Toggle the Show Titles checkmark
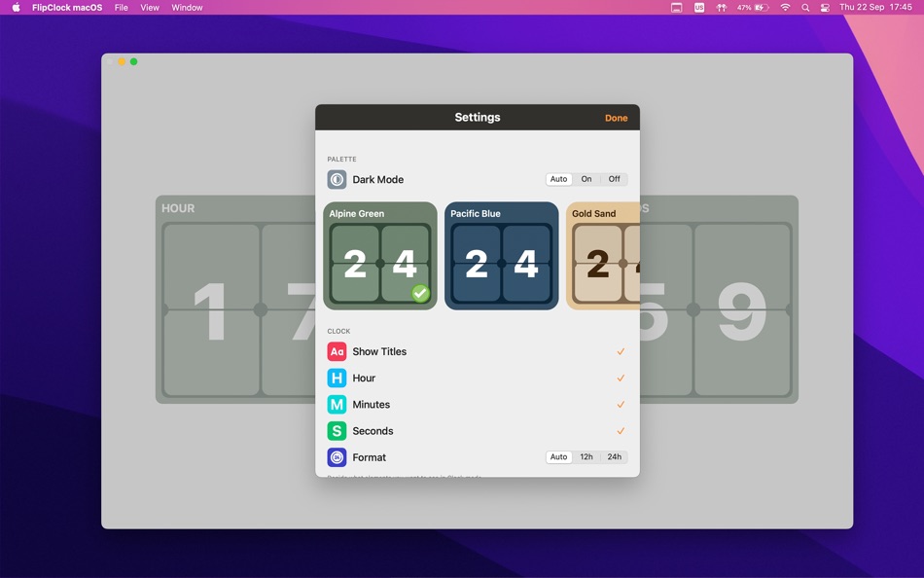 tap(621, 351)
